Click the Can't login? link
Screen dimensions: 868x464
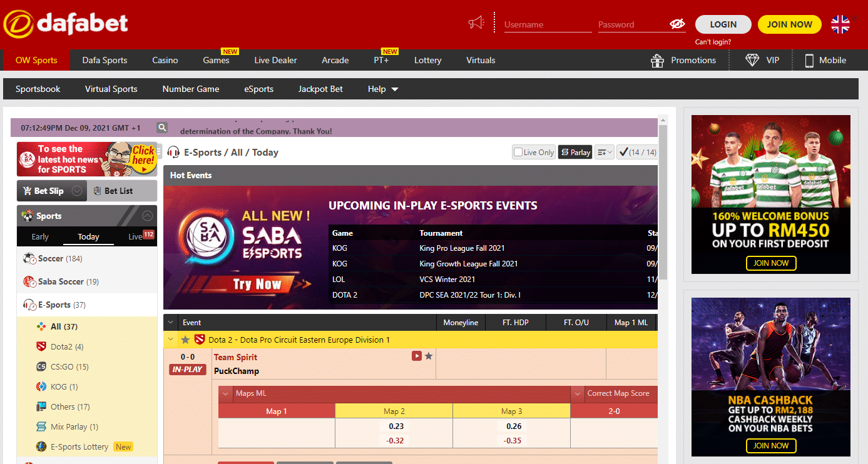coord(713,42)
